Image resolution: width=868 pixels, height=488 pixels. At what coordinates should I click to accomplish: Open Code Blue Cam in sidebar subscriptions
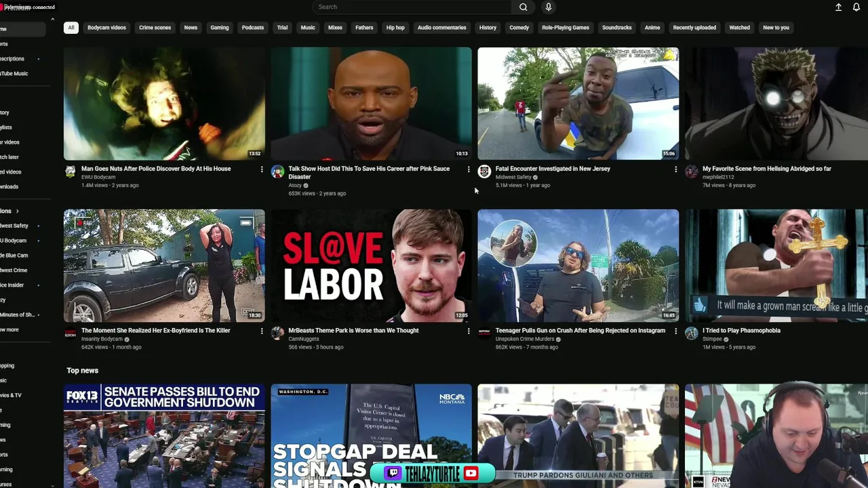pos(14,256)
